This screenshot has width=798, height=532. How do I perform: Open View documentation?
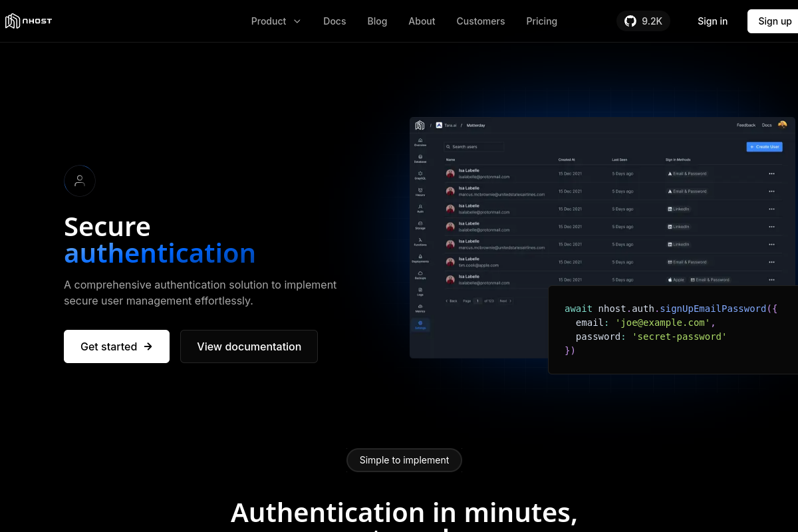pos(249,346)
